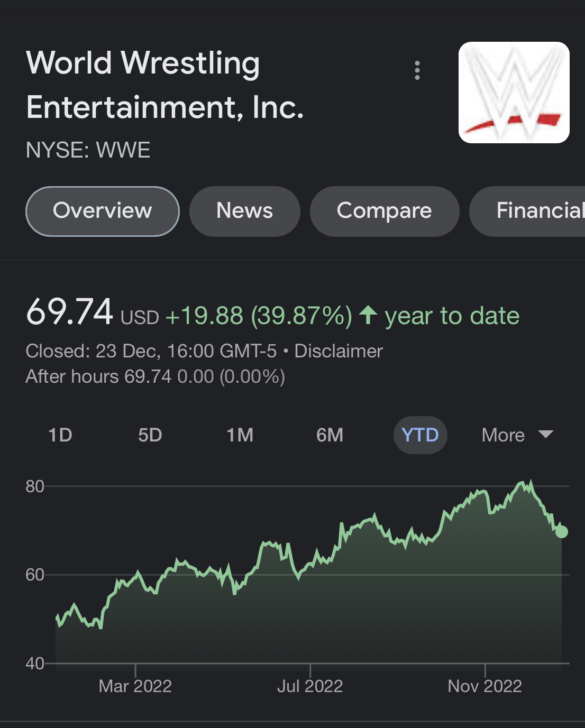The image size is (585, 728).
Task: Click the NYSE: WWE ticker label
Action: pos(88,150)
